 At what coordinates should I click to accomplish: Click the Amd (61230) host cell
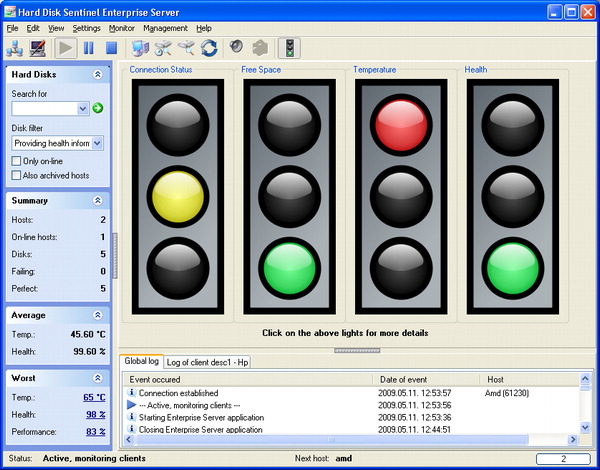507,393
